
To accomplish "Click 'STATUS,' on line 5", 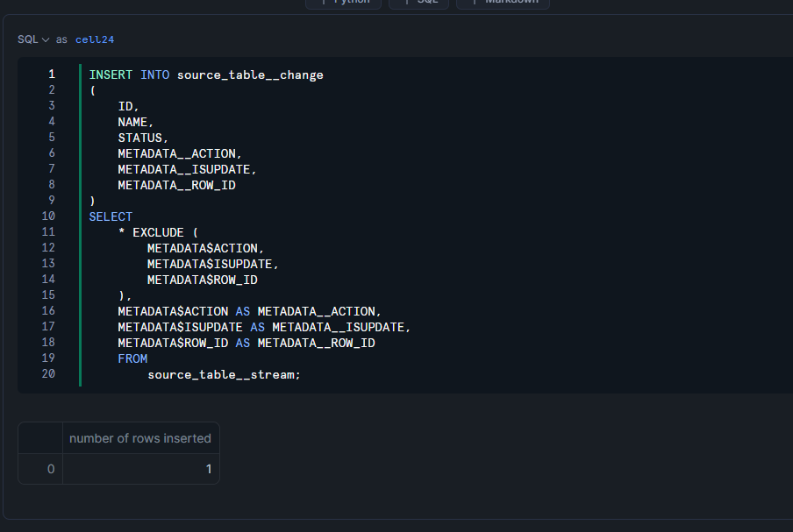I will [143, 138].
